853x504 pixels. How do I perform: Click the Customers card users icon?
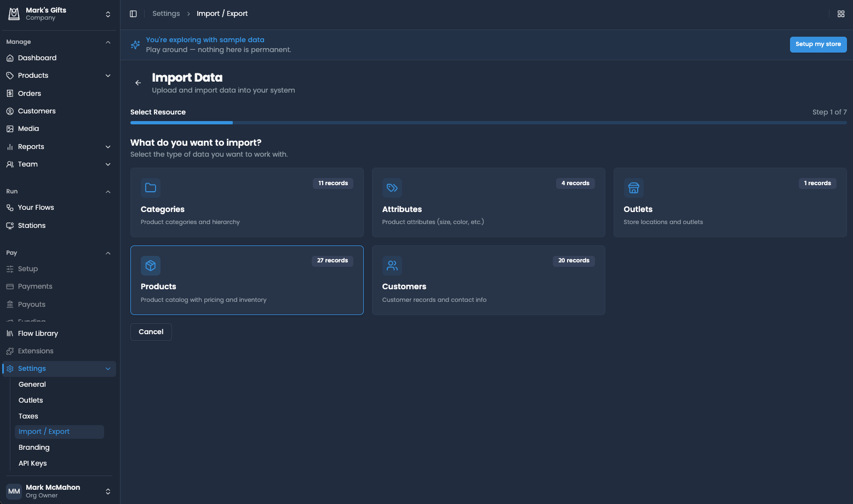point(392,266)
